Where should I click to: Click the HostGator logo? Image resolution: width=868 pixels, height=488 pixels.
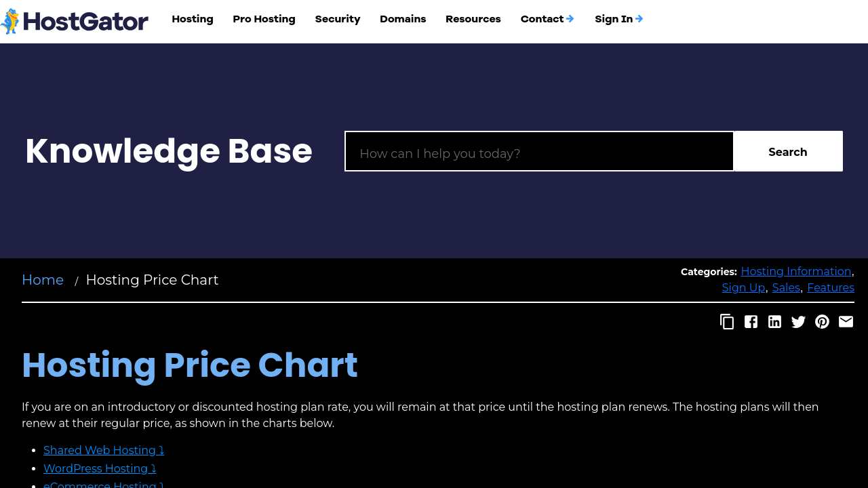75,21
